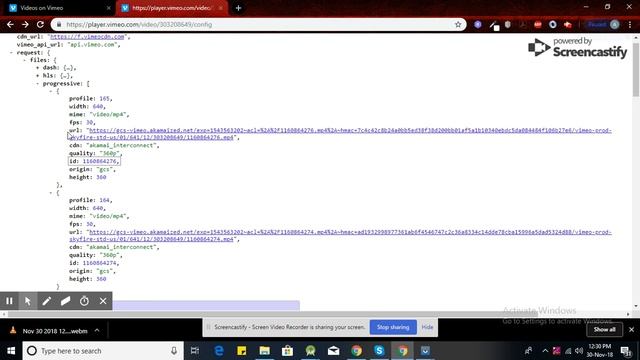
Task: Collapse the profile 165 object
Action: 51,91
